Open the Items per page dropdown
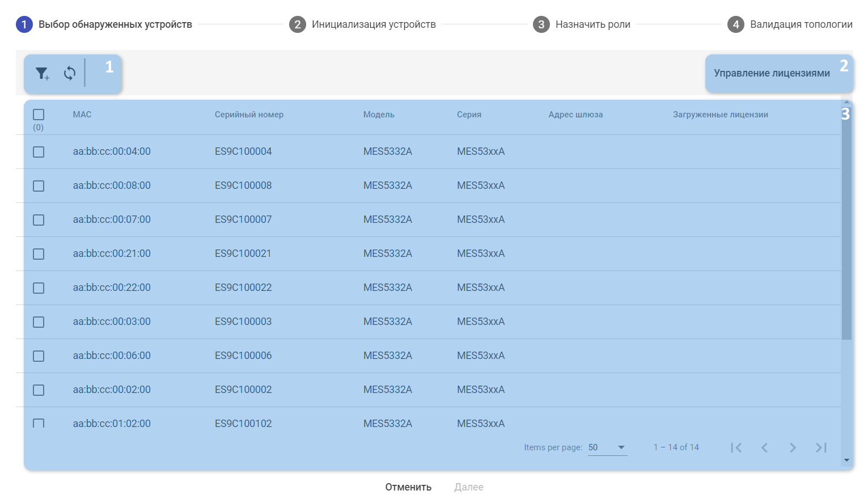 click(x=607, y=447)
